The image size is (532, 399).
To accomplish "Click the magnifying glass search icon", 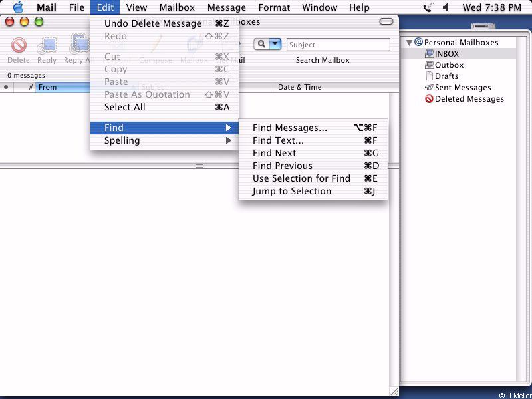I will pyautogui.click(x=261, y=44).
